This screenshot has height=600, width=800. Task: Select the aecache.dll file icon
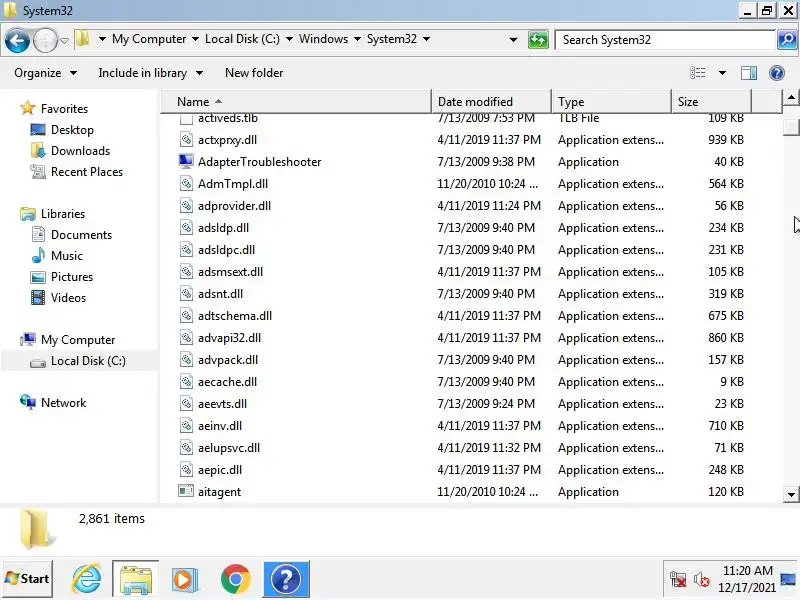point(186,381)
